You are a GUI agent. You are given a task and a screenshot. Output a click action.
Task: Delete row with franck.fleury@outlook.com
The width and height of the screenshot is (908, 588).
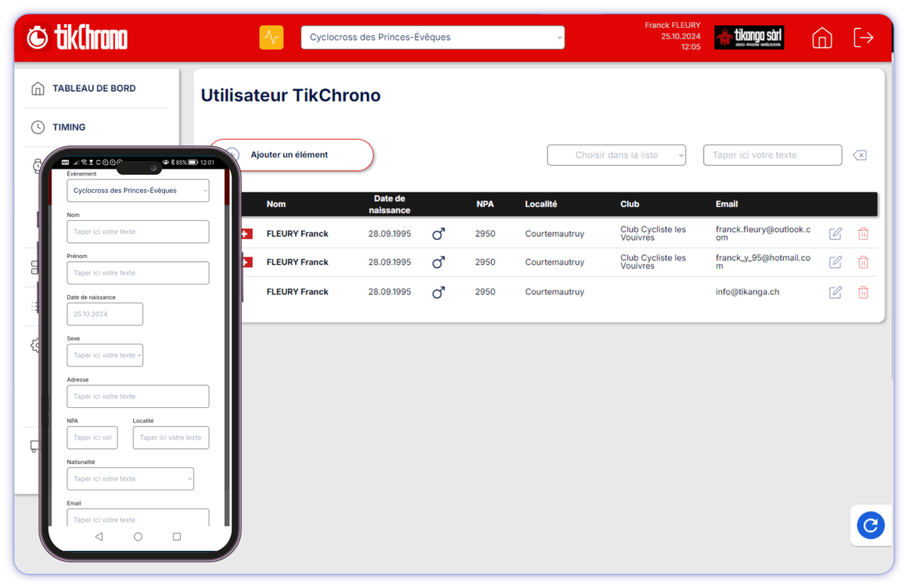coord(863,234)
